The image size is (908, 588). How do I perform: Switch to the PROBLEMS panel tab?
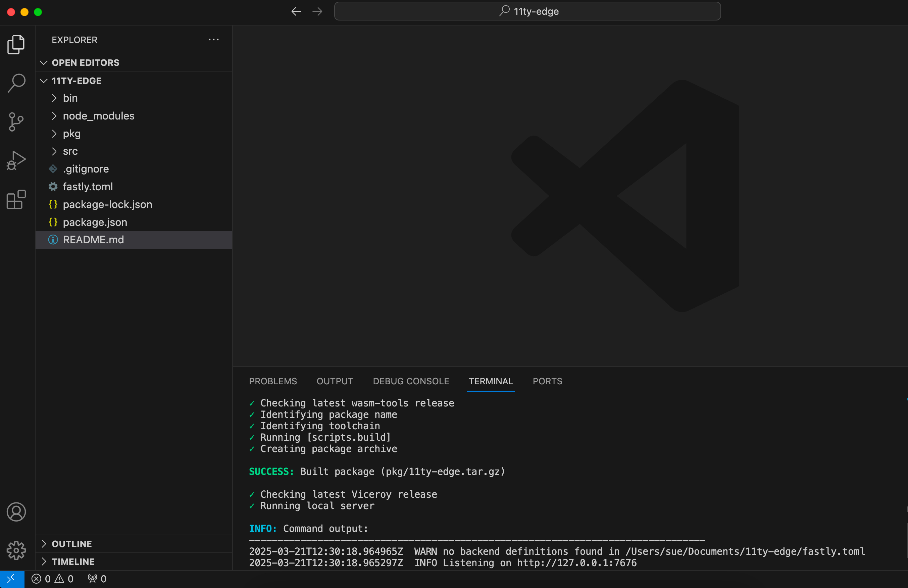[273, 381]
